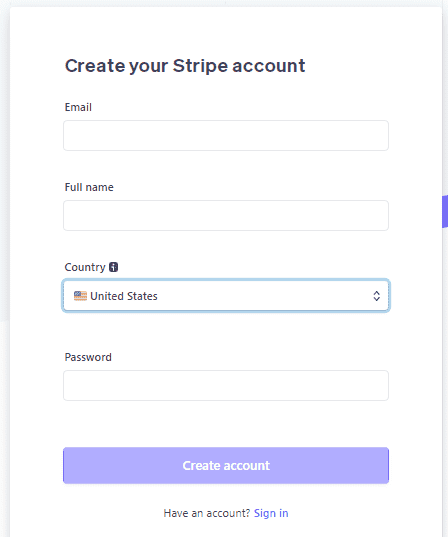
Task: Click the info icon beside Country
Action: (x=113, y=267)
